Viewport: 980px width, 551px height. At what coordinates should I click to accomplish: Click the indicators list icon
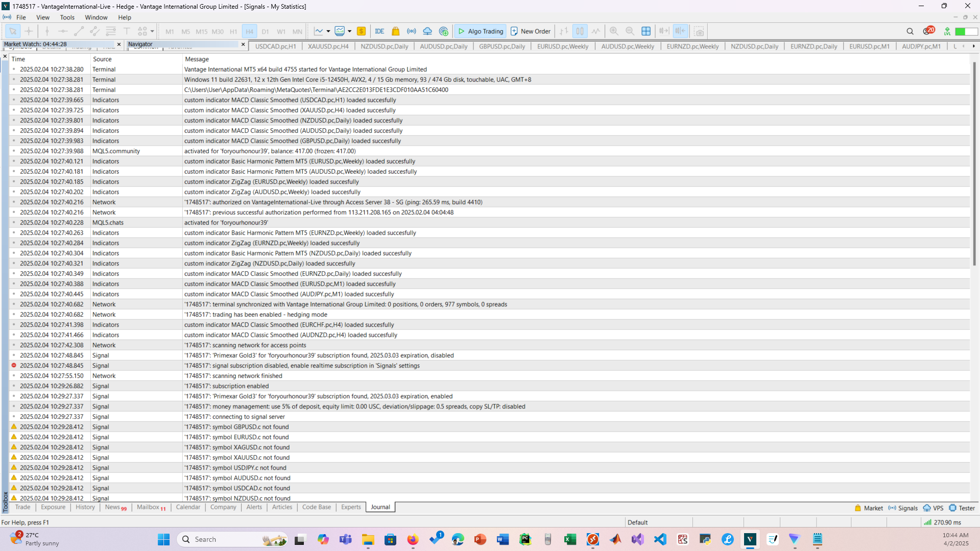pyautogui.click(x=340, y=31)
